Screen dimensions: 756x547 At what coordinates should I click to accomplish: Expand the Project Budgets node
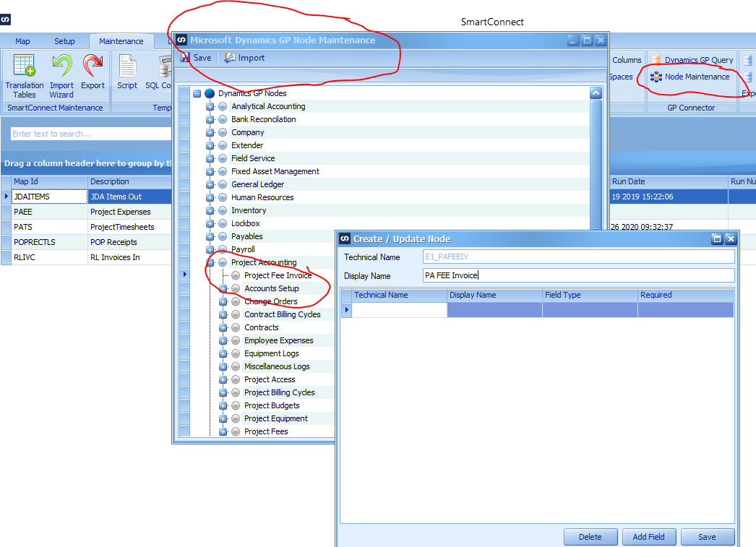[223, 405]
